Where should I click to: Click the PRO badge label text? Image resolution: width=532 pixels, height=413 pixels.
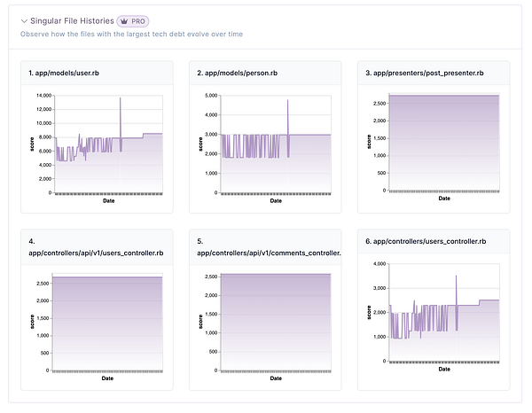[x=137, y=19]
